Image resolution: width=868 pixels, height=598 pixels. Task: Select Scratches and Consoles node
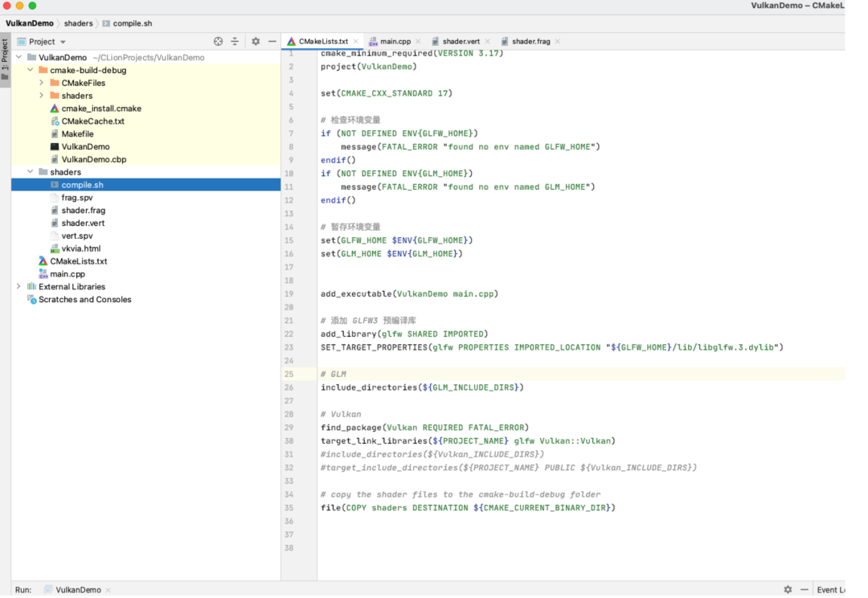[x=84, y=300]
